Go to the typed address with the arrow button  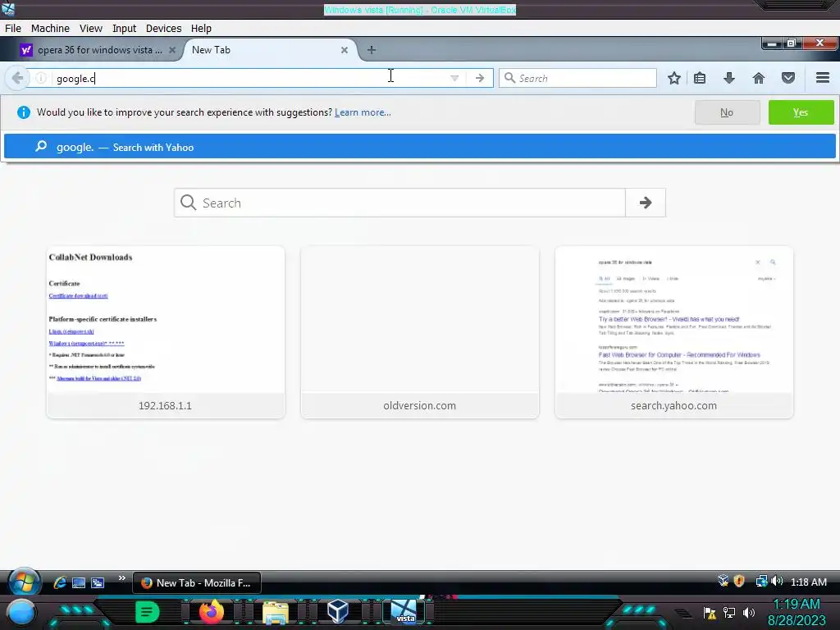pos(479,78)
